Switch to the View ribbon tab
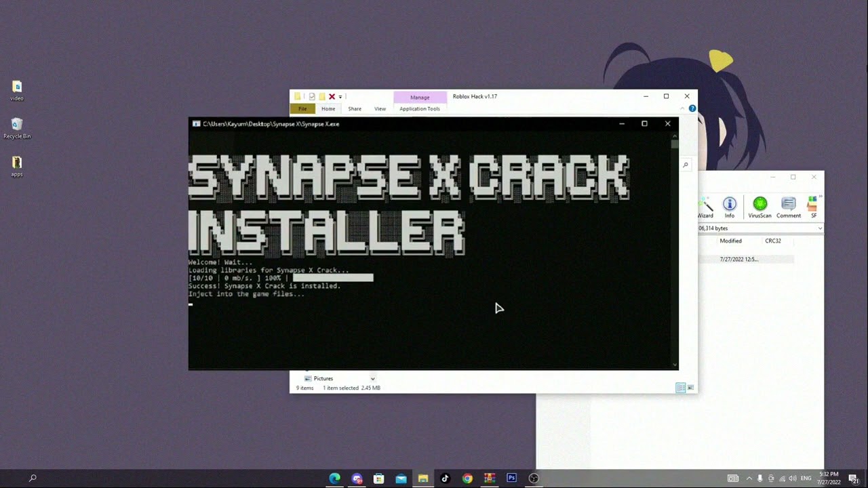This screenshot has width=868, height=488. pos(380,108)
